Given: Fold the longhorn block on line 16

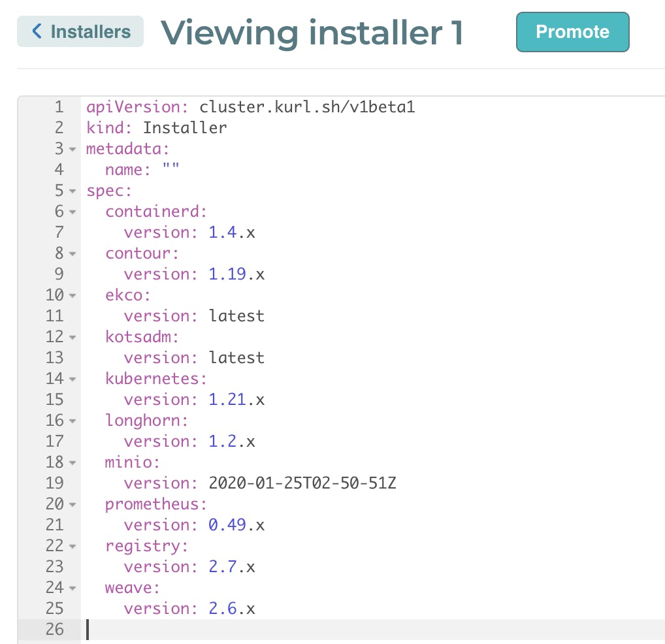Looking at the screenshot, I should pyautogui.click(x=73, y=421).
